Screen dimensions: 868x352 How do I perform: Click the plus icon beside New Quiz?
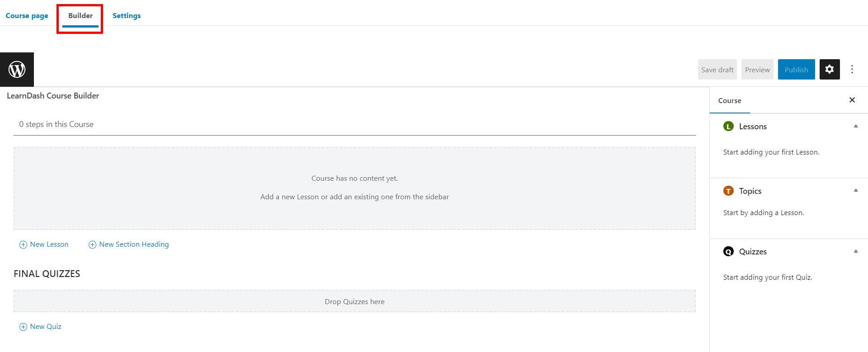coord(23,327)
